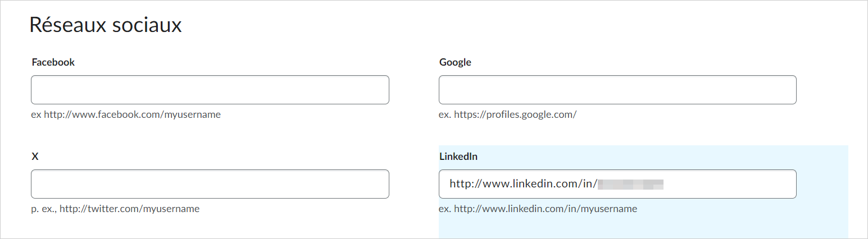Select the X username input field
The image size is (868, 239).
tap(210, 184)
